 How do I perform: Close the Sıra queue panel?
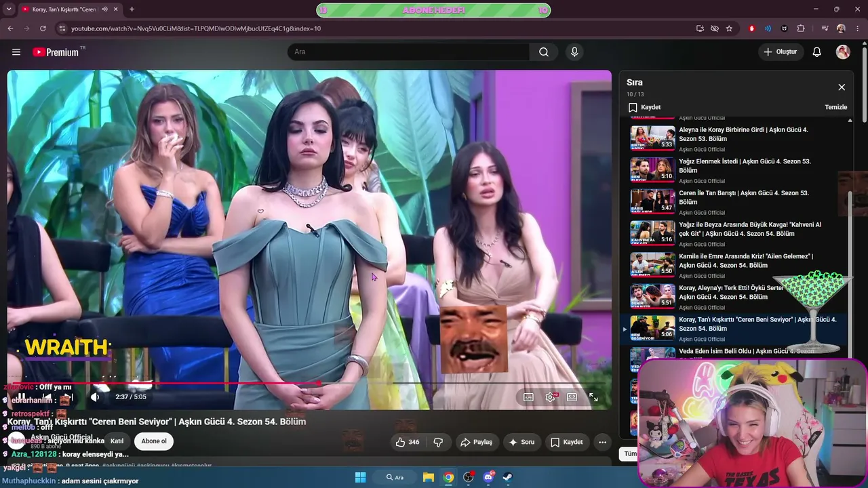(x=842, y=87)
